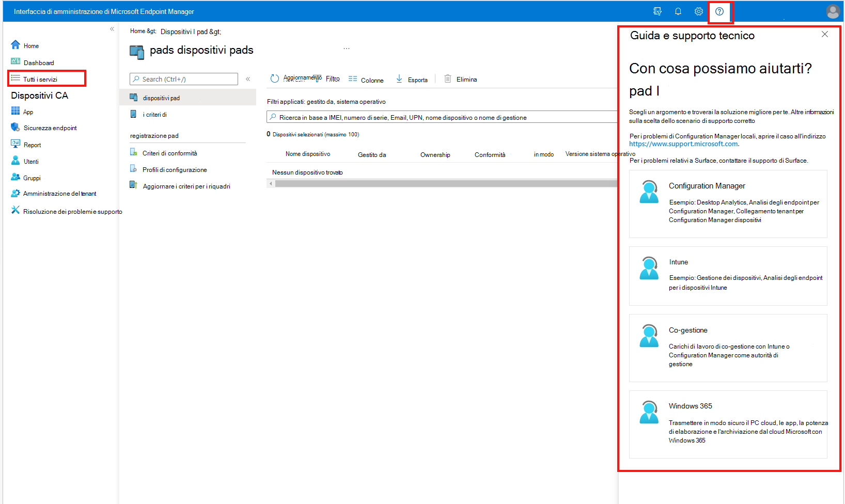Collapse the left navigation sidebar chevron

(x=112, y=29)
